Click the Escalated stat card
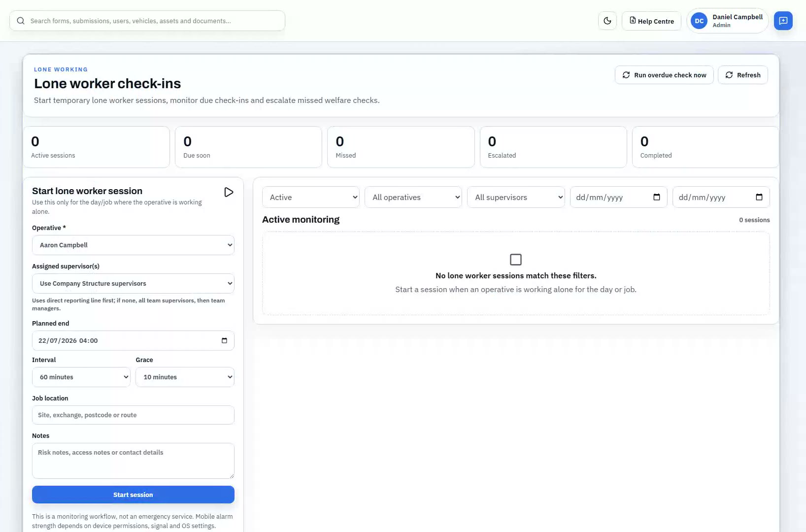The height and width of the screenshot is (532, 806). 553,147
